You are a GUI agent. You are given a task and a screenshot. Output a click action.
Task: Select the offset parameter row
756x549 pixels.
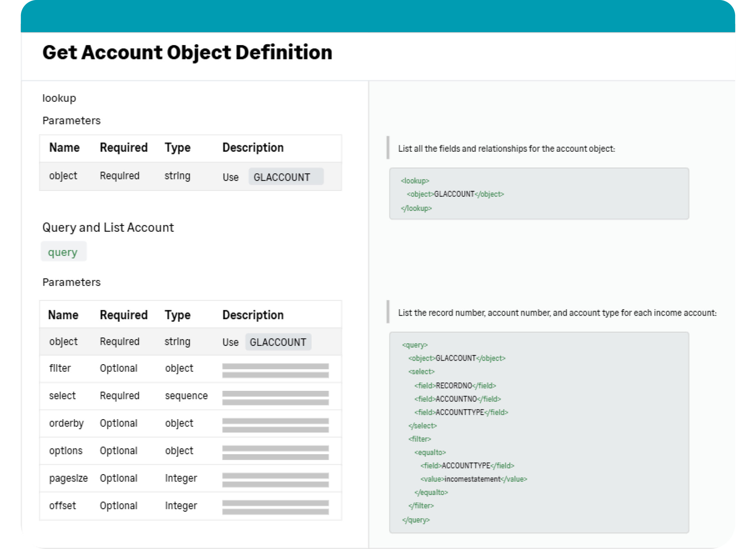190,506
